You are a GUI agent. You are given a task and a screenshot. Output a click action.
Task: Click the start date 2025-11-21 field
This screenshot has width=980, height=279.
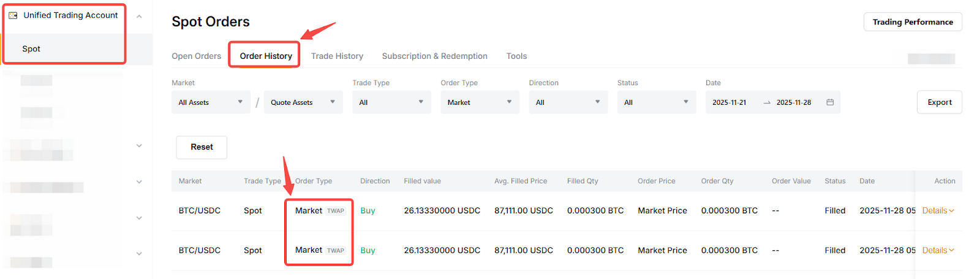(x=729, y=102)
